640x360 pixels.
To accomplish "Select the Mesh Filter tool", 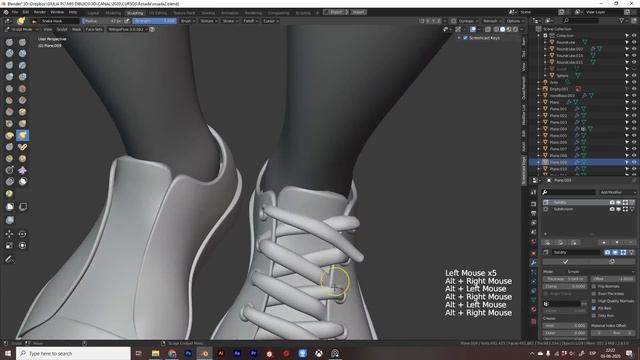I will (9, 220).
